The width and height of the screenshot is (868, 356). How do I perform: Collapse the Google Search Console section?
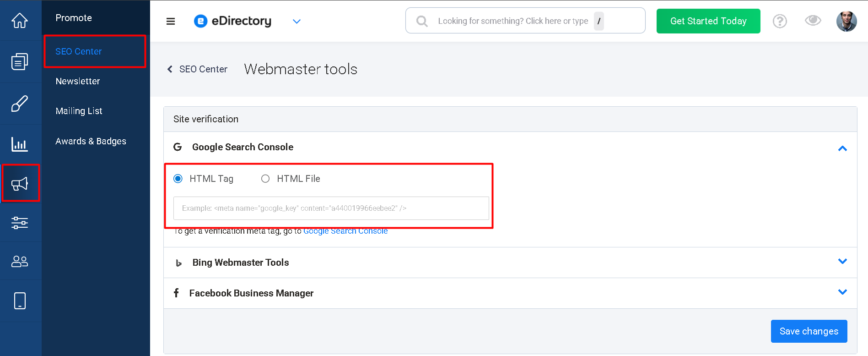tap(842, 148)
